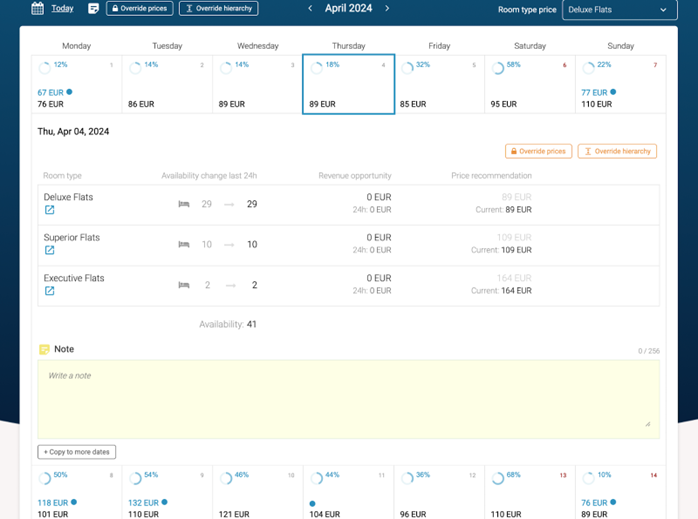The width and height of the screenshot is (698, 519).
Task: Click the Current: 109 EUR price text
Action: [501, 250]
